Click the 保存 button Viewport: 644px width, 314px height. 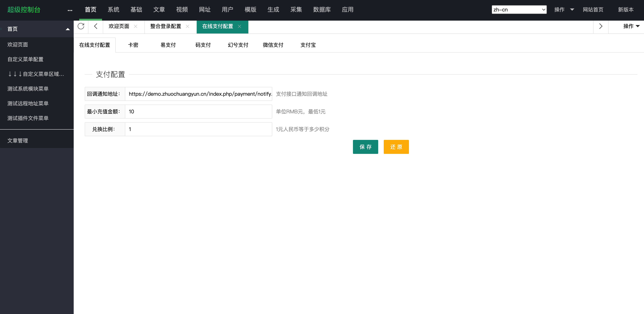(365, 147)
